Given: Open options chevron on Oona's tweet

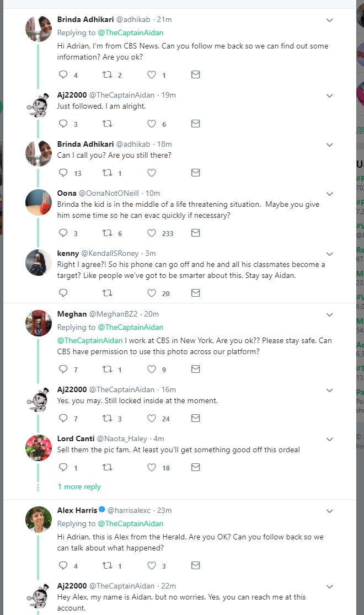Looking at the screenshot, I should pos(330,194).
